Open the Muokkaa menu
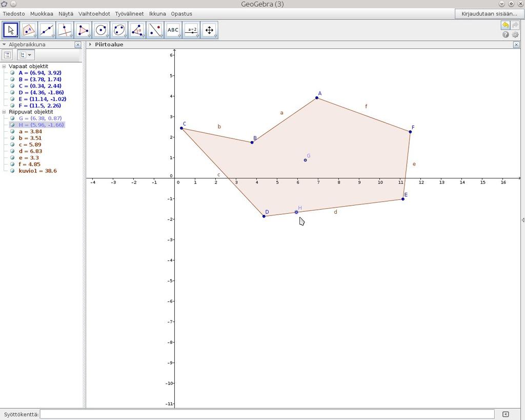This screenshot has height=420, width=525. point(42,14)
